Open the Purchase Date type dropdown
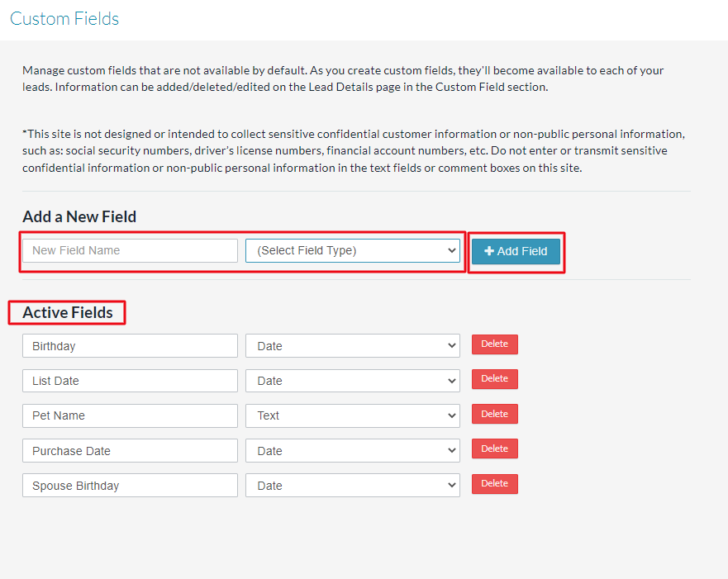Image resolution: width=728 pixels, height=579 pixels. pos(352,451)
